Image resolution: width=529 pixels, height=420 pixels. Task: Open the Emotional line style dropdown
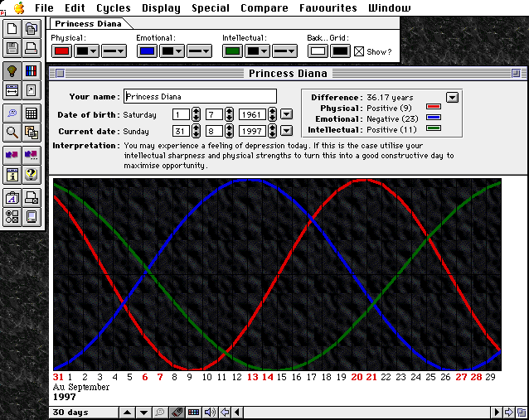[199, 51]
